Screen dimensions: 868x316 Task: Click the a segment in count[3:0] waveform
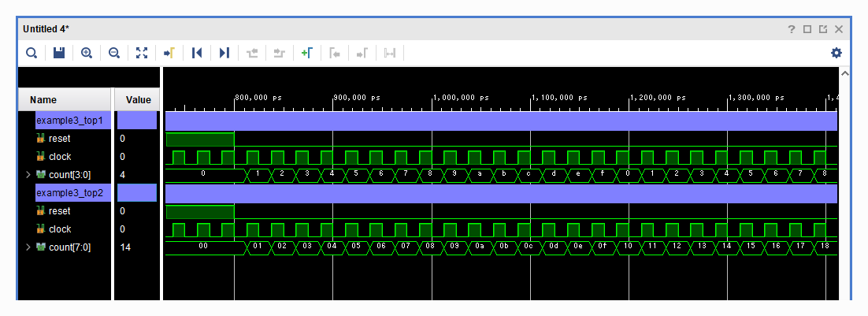(x=480, y=174)
